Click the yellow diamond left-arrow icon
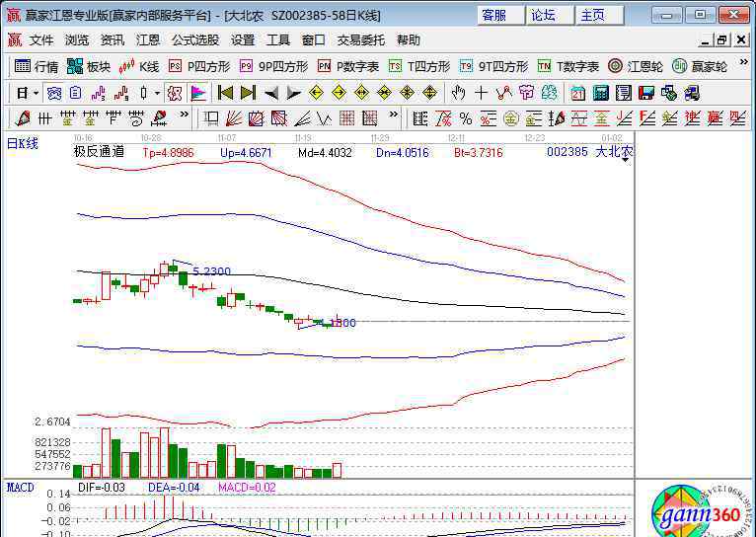The width and height of the screenshot is (756, 537). pos(316,93)
